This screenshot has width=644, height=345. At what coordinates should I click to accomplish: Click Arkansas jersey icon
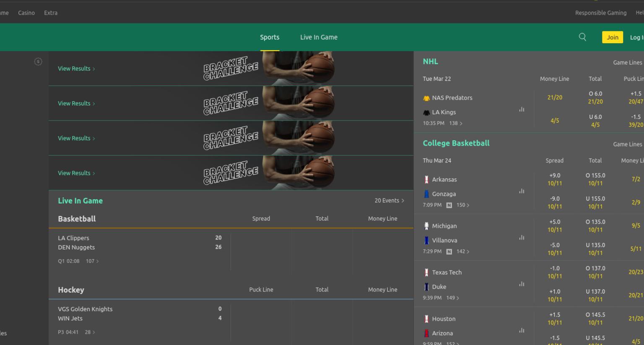(x=426, y=180)
